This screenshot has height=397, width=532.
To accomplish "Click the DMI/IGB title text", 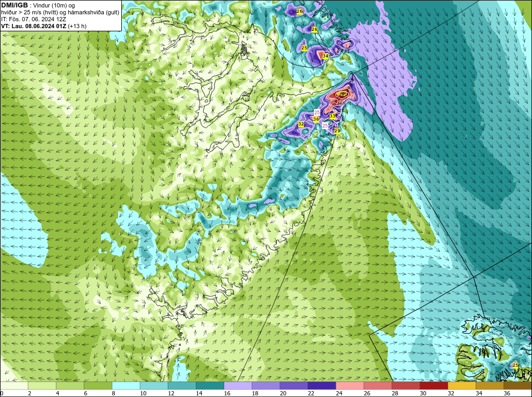I will point(14,5).
